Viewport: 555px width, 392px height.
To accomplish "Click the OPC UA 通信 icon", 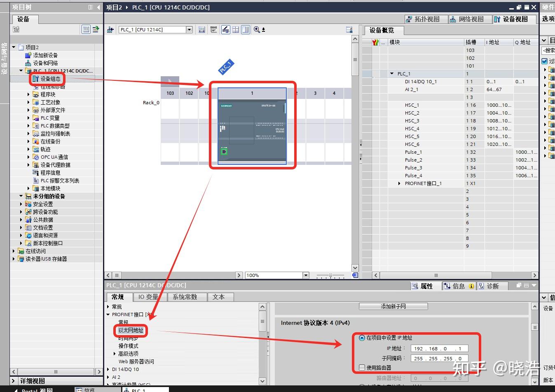I will (x=36, y=157).
